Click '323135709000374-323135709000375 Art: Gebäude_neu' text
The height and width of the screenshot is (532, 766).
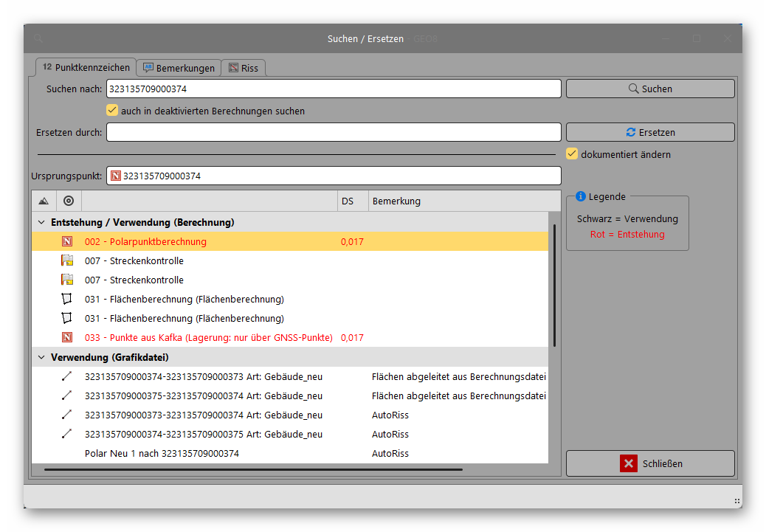(204, 435)
